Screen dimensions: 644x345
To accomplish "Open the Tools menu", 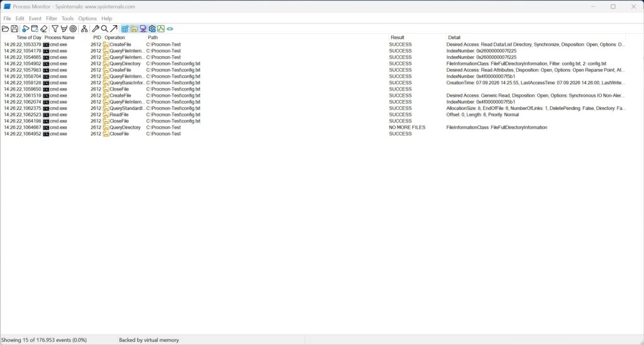I will click(67, 18).
